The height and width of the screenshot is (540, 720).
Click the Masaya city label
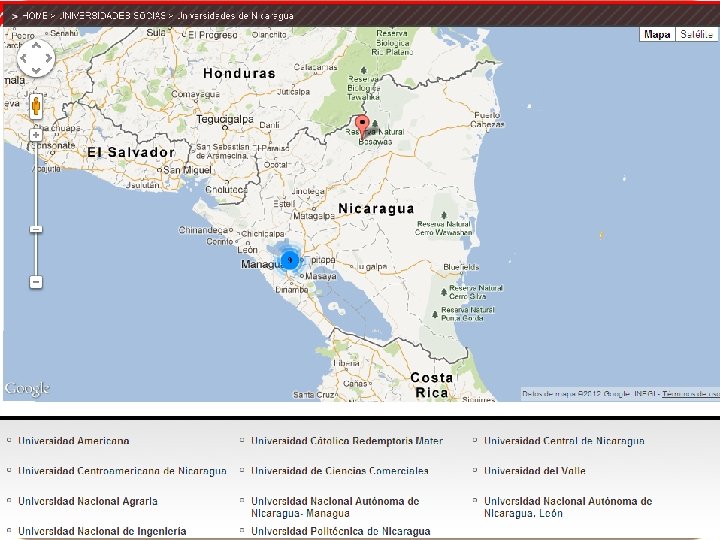pyautogui.click(x=321, y=276)
